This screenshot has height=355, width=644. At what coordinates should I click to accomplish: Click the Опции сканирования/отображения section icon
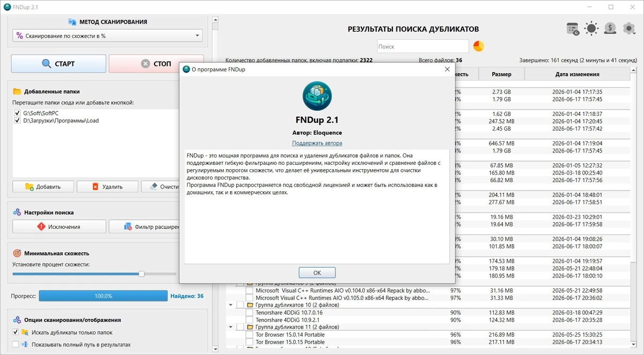[17, 320]
